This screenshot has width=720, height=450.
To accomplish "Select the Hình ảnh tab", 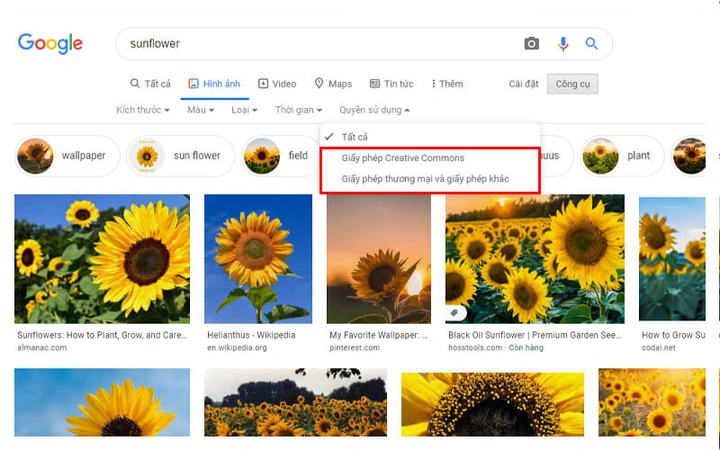I will [x=214, y=84].
